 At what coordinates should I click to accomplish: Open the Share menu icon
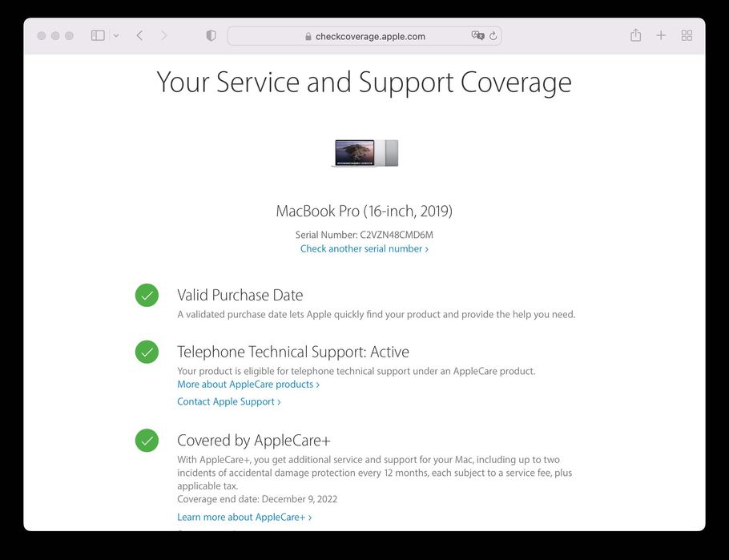[635, 35]
